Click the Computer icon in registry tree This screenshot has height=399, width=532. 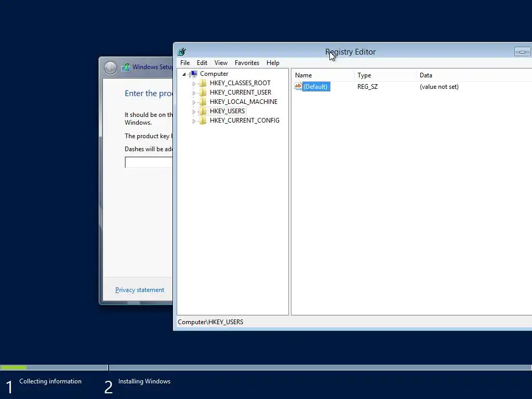(194, 74)
